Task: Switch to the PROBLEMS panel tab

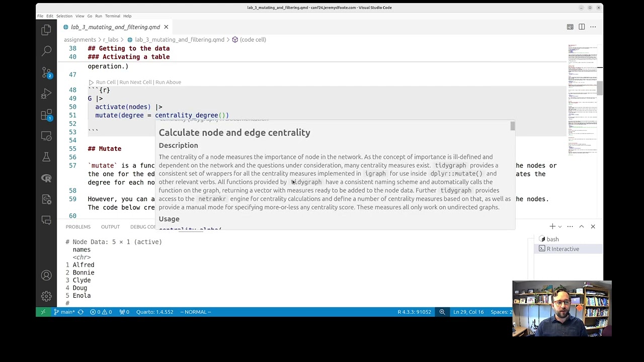Action: tap(78, 227)
